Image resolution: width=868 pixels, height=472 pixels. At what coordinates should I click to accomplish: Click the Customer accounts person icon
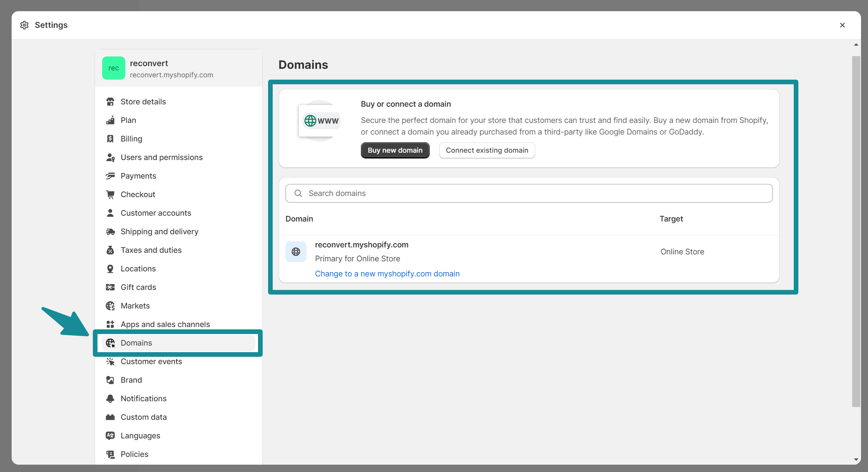click(x=110, y=213)
